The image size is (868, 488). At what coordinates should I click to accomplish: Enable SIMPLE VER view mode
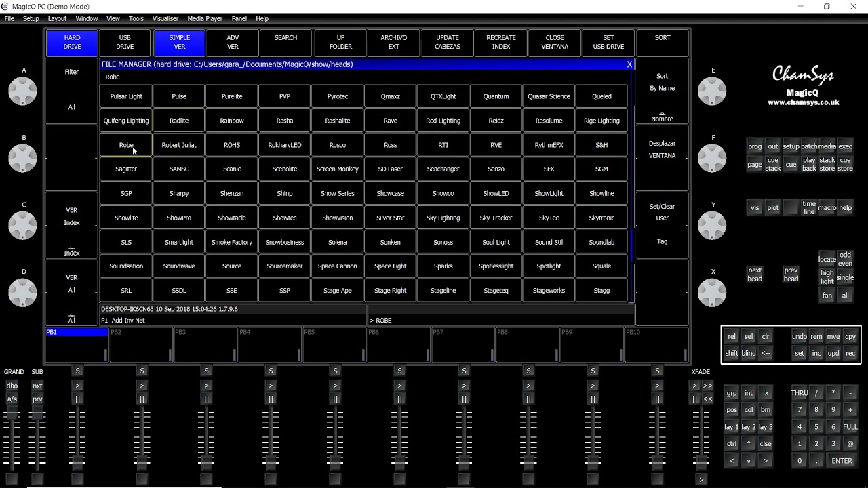180,43
